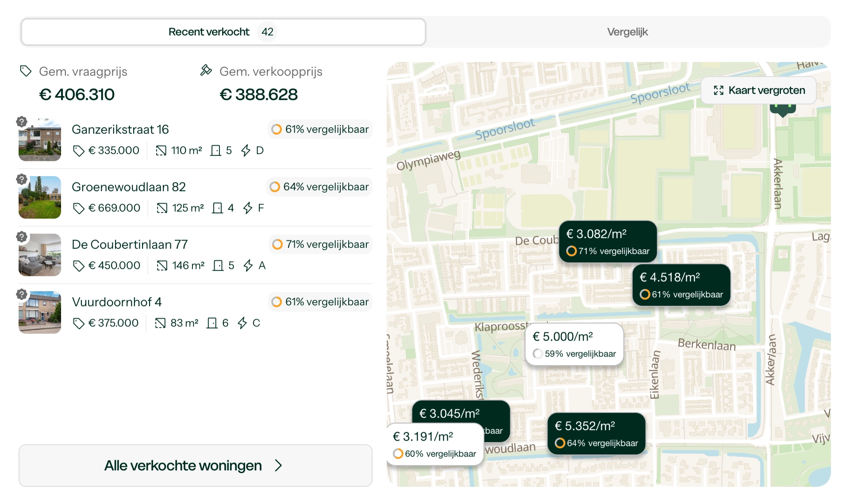
Task: Click the badge icon on Groenewoudlaan 82 photo
Action: point(22,179)
